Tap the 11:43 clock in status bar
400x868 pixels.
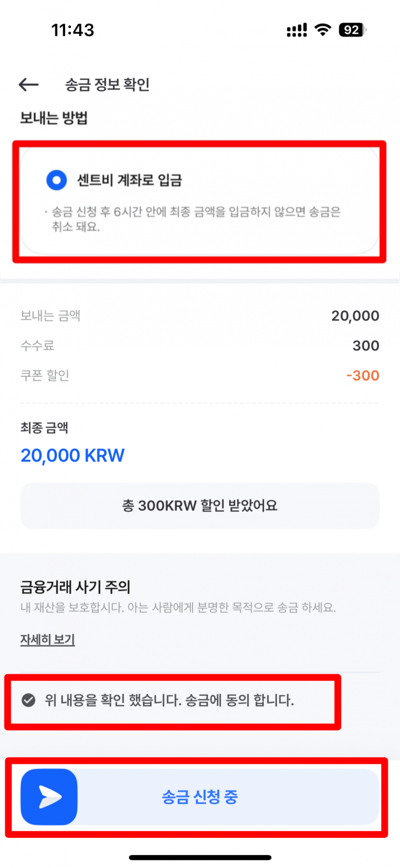tap(73, 30)
